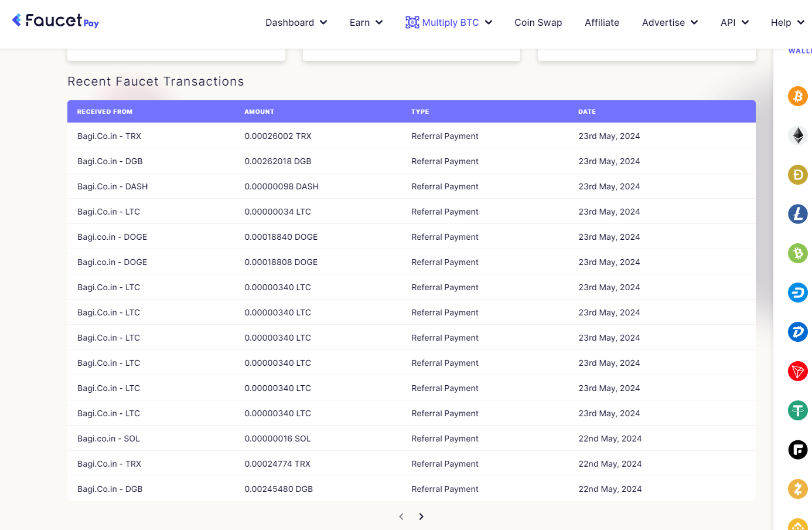Open the Bitcoin wallet icon
Image resolution: width=812 pixels, height=530 pixels.
797,96
